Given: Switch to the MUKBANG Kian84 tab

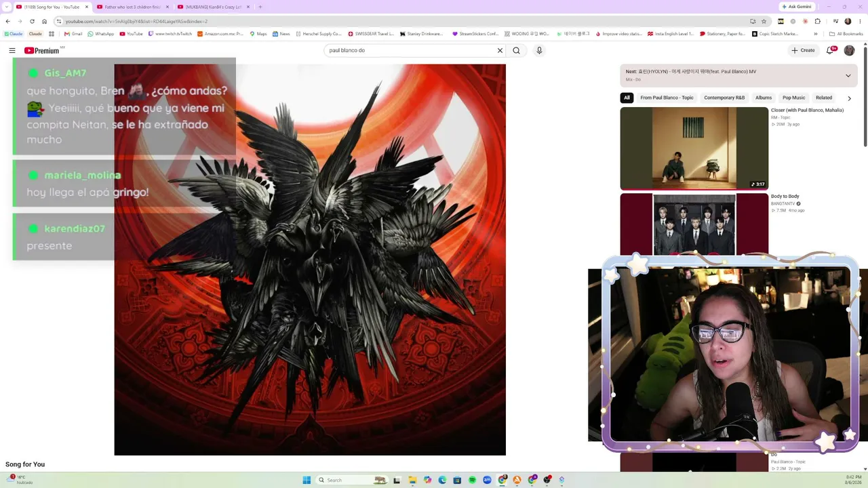Looking at the screenshot, I should [x=214, y=7].
